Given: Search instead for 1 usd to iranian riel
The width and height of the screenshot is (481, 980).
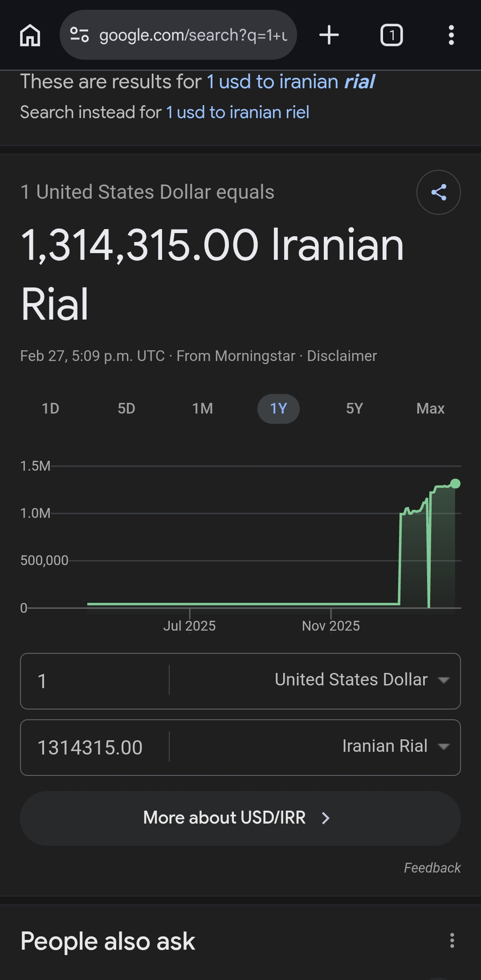Looking at the screenshot, I should point(237,112).
